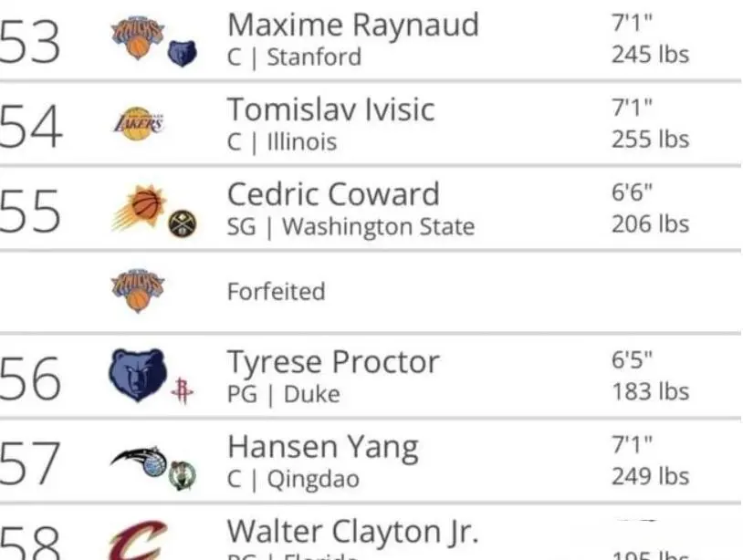Open Walter Clayton Jr. profile
The height and width of the screenshot is (560, 743).
[x=353, y=532]
